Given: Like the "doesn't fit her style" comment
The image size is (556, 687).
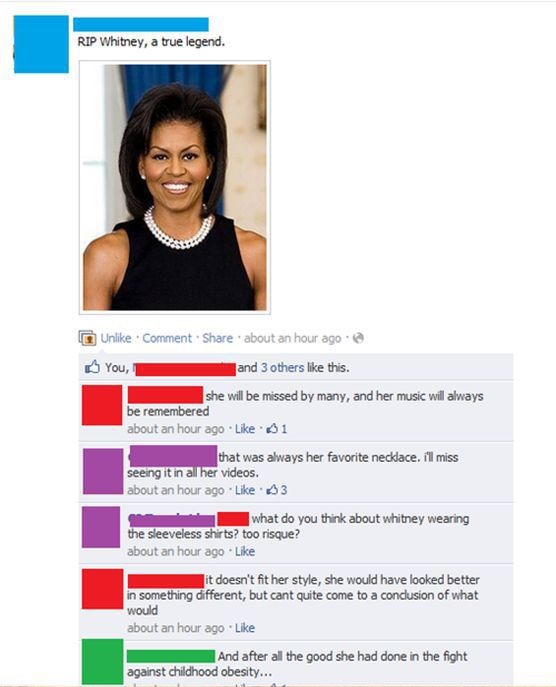Looking at the screenshot, I should (244, 628).
